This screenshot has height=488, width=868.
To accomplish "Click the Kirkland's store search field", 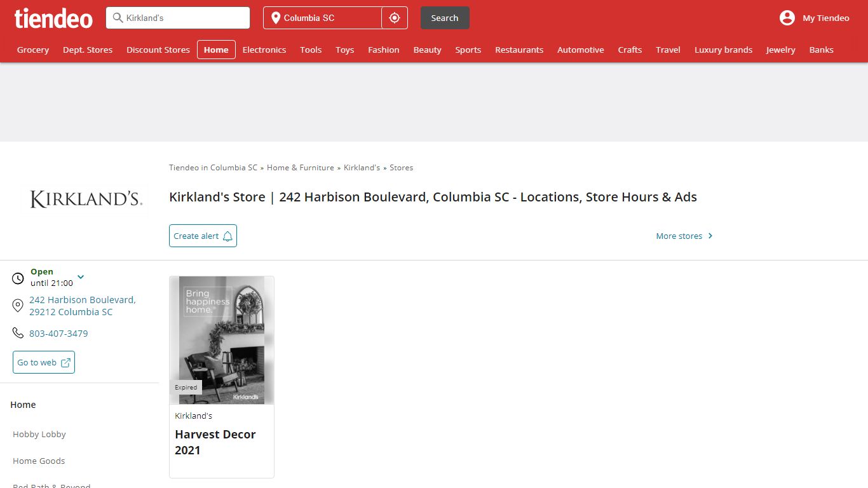I will 178,18.
